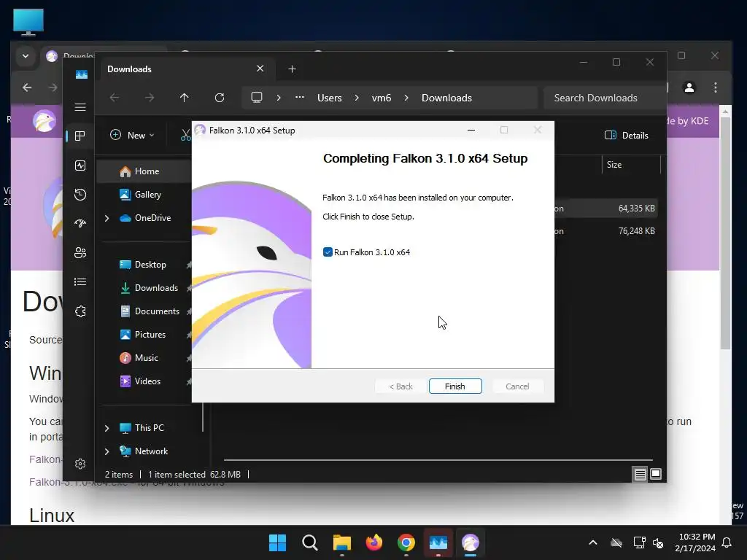Switch to large thumbnails view icon
This screenshot has width=747, height=560.
pos(656,474)
